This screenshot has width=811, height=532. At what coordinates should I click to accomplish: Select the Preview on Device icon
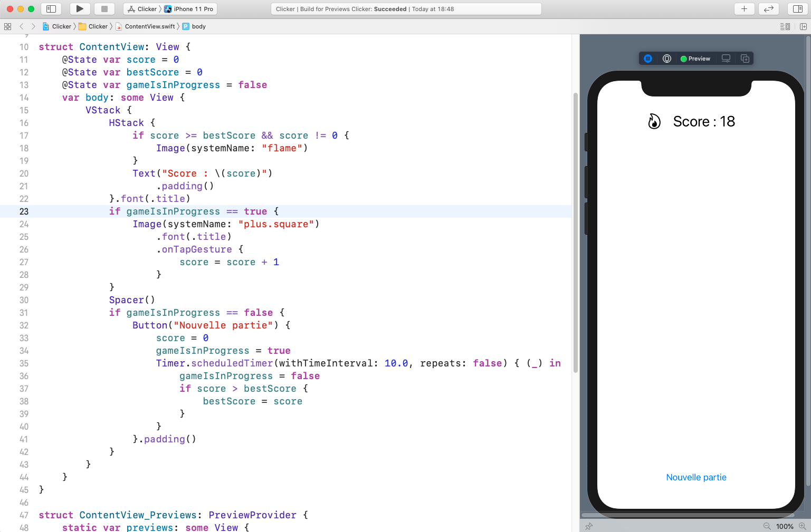pyautogui.click(x=726, y=58)
